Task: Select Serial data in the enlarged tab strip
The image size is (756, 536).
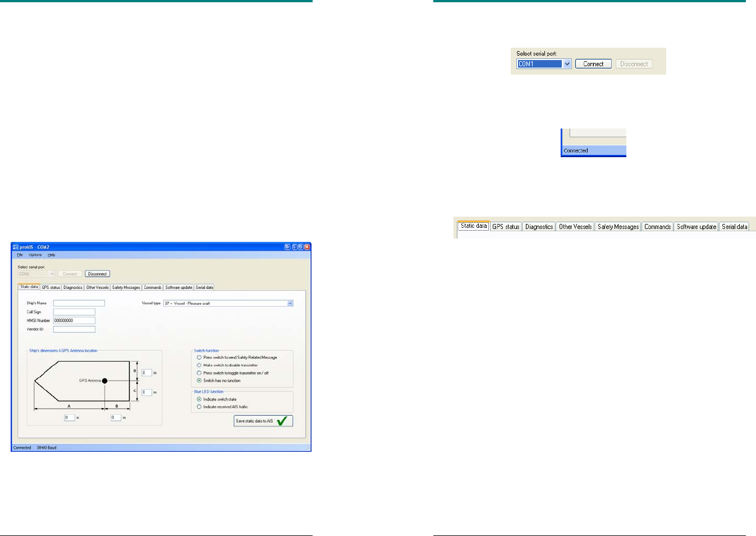Action: (735, 227)
